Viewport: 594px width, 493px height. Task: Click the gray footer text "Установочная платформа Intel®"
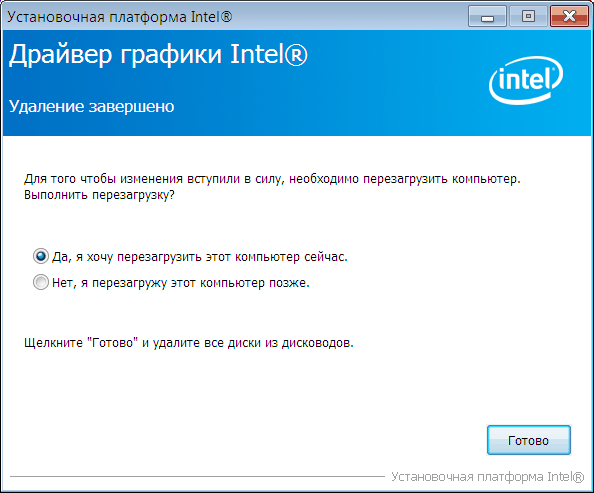pyautogui.click(x=488, y=477)
